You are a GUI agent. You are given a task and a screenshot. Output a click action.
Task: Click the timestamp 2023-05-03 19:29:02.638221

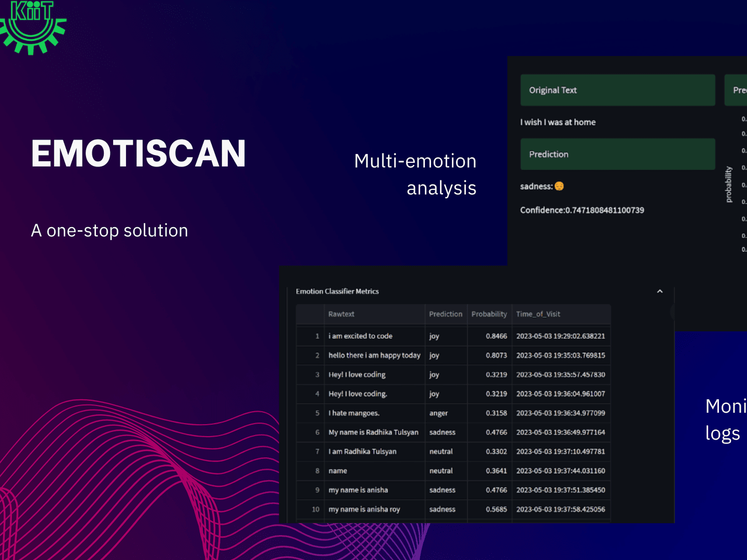(x=561, y=336)
